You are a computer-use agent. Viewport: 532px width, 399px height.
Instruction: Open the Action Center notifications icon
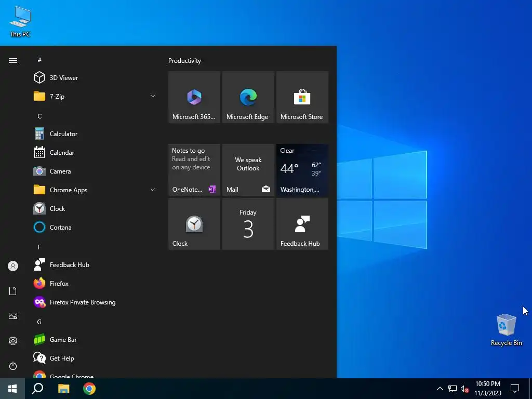click(x=515, y=389)
